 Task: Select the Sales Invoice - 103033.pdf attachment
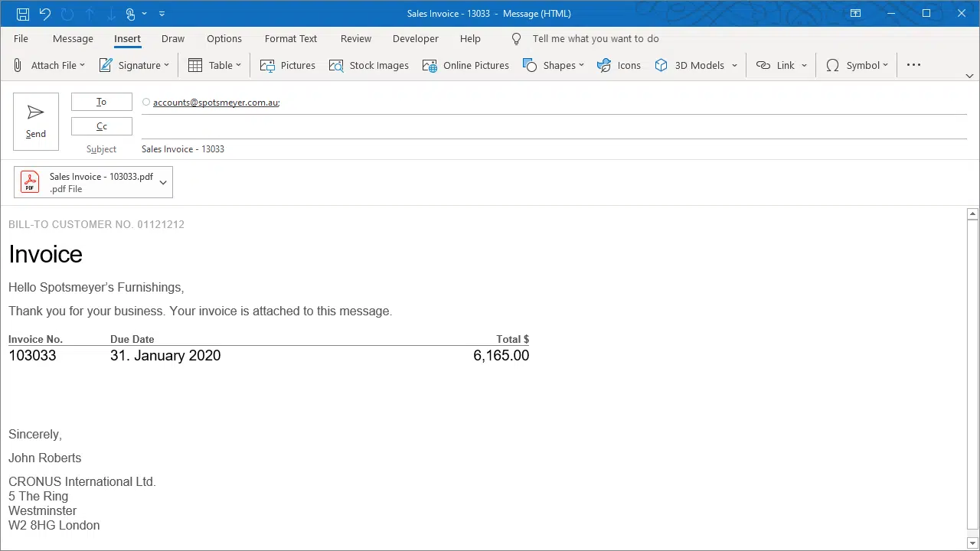[x=93, y=182]
